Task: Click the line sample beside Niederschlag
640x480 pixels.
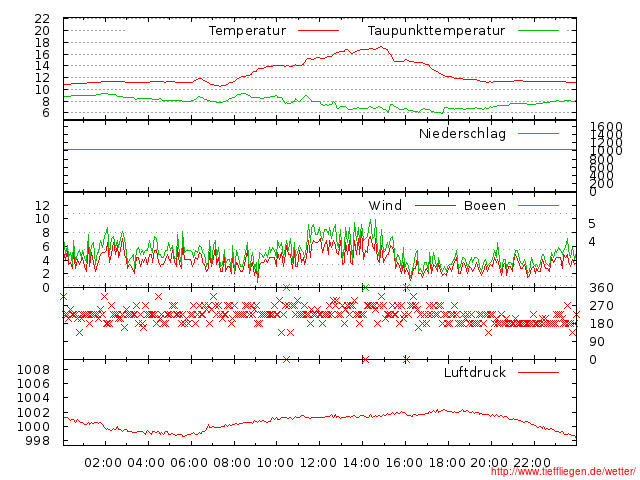Action: [x=538, y=133]
